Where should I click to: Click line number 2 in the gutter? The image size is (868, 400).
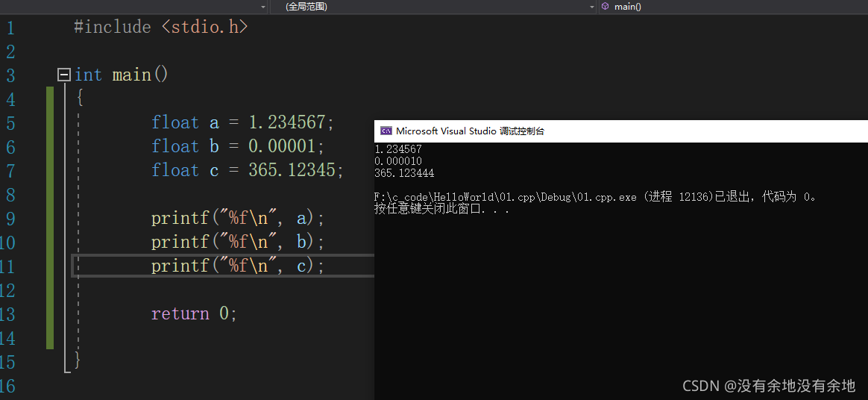(x=11, y=52)
